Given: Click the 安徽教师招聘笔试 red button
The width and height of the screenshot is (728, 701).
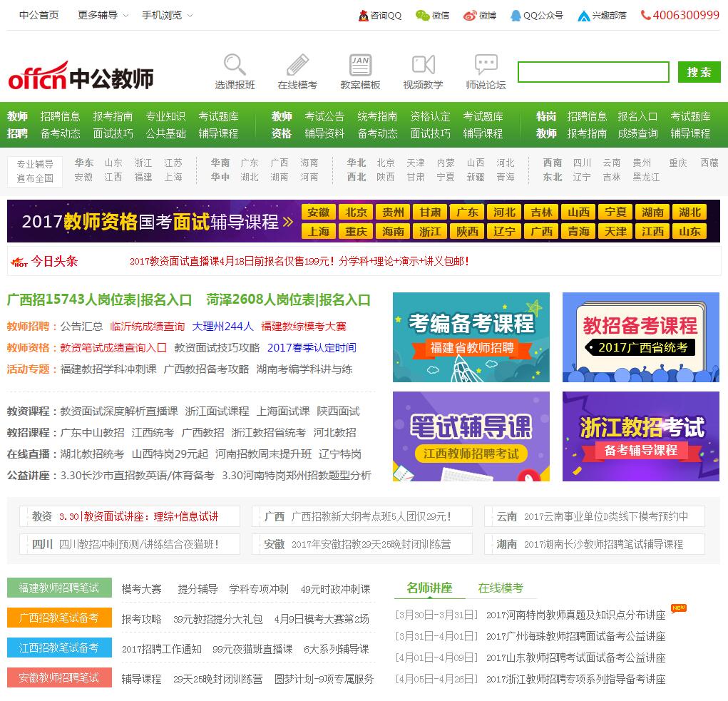Looking at the screenshot, I should [59, 677].
